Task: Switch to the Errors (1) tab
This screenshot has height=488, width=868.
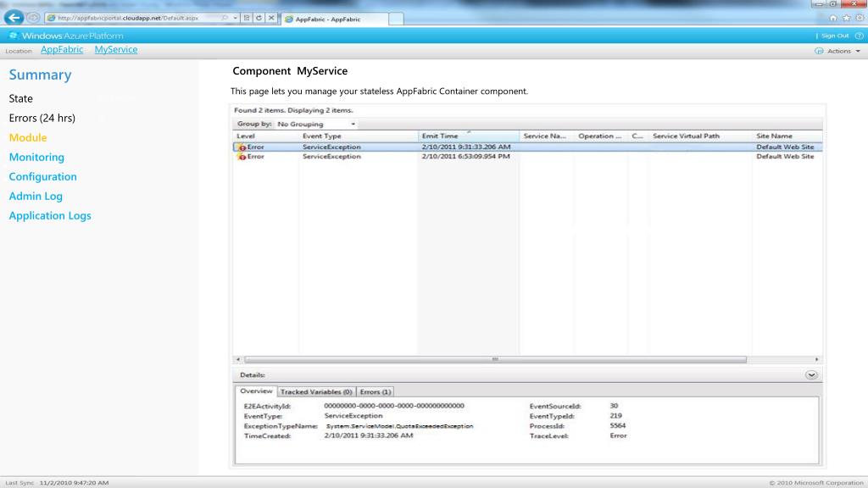Action: pyautogui.click(x=376, y=391)
